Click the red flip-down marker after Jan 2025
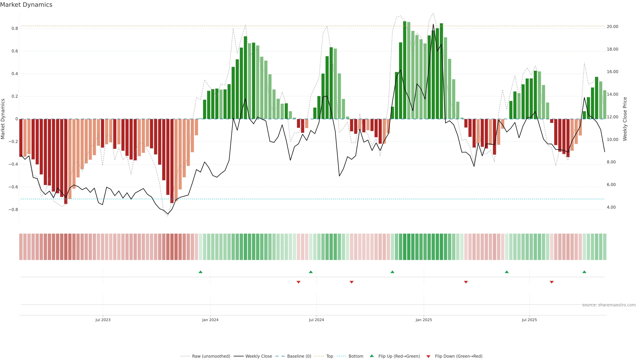Screen dimensions: 644x362 (466, 282)
